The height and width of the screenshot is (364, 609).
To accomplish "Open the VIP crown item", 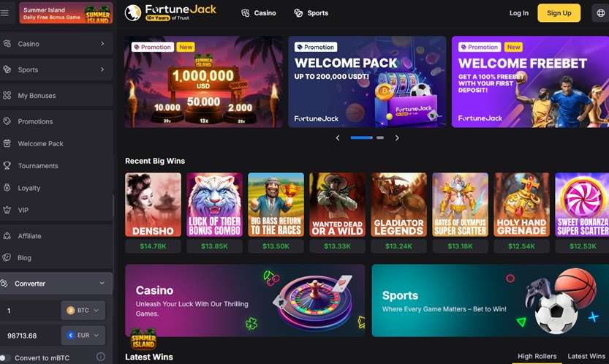I will tap(56, 211).
